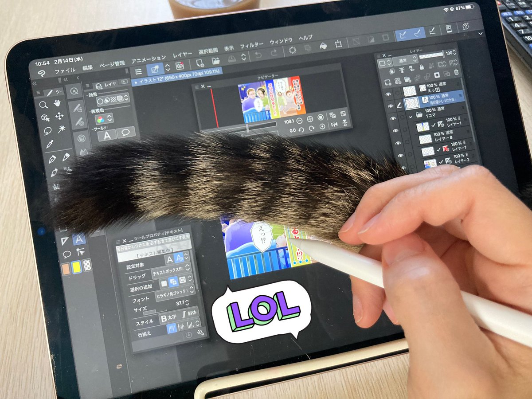The height and width of the screenshot is (399, 532).
Task: Select the move layer cross-arrow tool
Action: (59, 116)
